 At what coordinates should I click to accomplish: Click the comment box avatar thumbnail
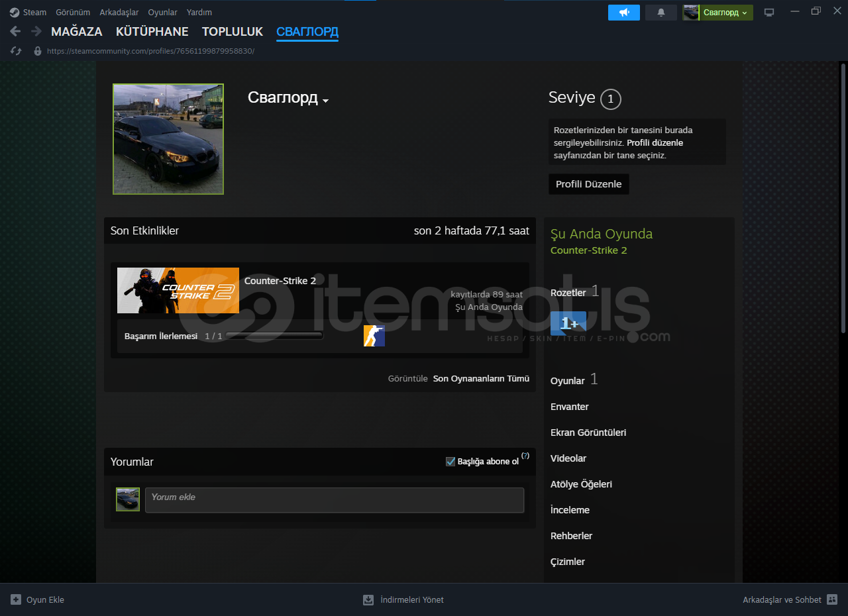tap(128, 499)
